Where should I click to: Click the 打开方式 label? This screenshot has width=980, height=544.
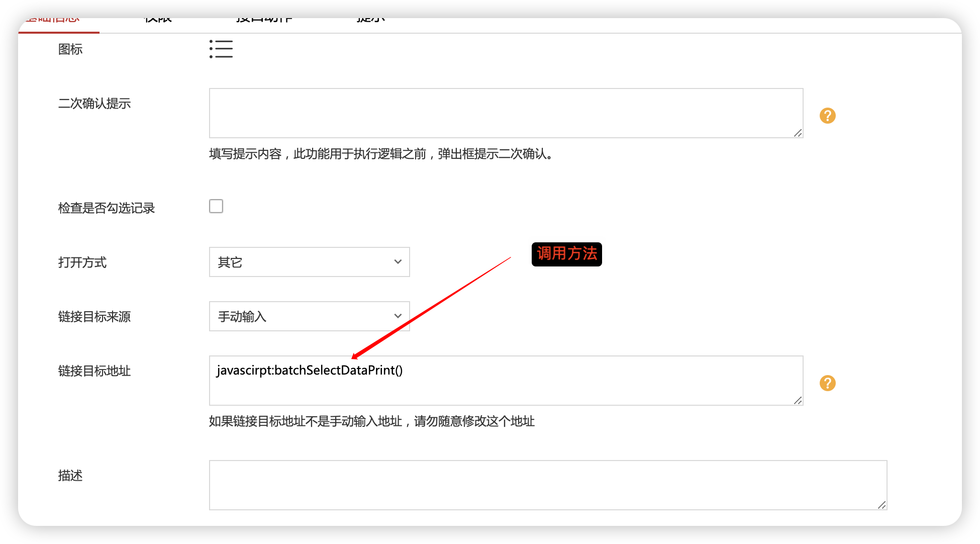82,262
